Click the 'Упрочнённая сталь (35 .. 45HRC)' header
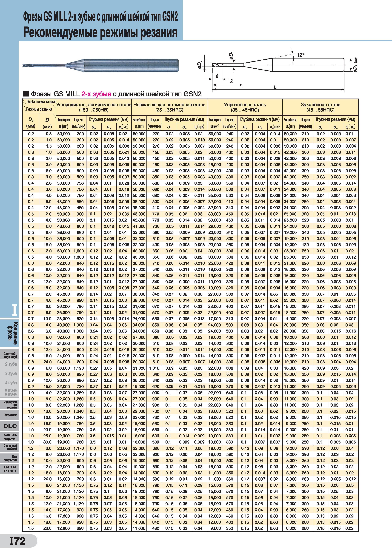392x555 pixels. click(x=245, y=107)
